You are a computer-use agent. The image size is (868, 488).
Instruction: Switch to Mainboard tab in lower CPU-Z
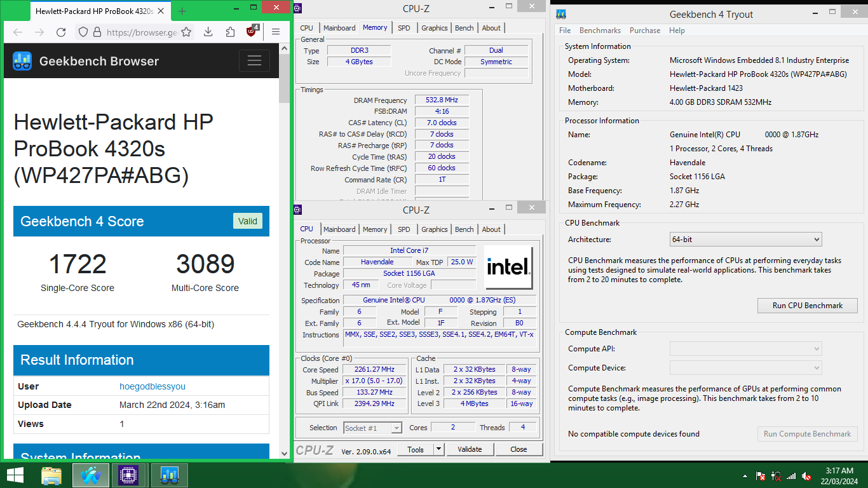pos(339,229)
